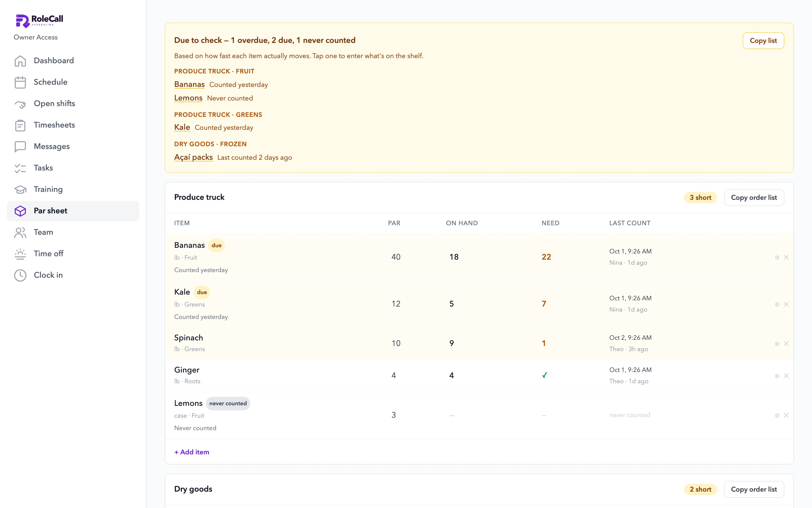Click the Timesheets clipboard icon
The image size is (812, 508).
point(20,125)
